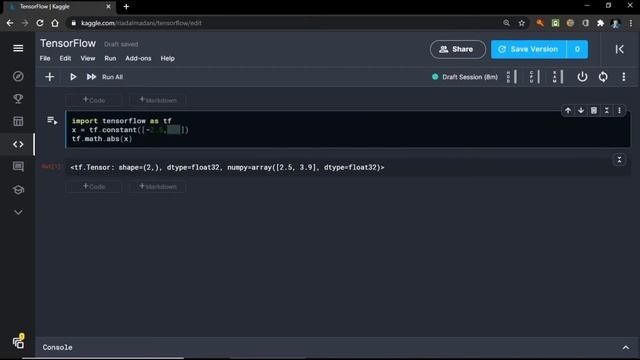Click the Console panel label
The height and width of the screenshot is (360, 640).
point(58,347)
